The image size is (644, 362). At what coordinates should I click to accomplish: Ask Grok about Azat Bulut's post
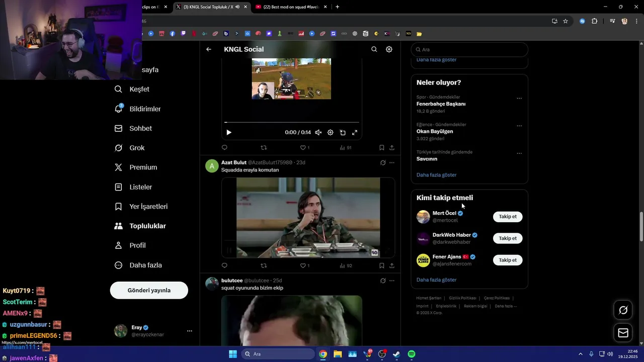tap(383, 162)
